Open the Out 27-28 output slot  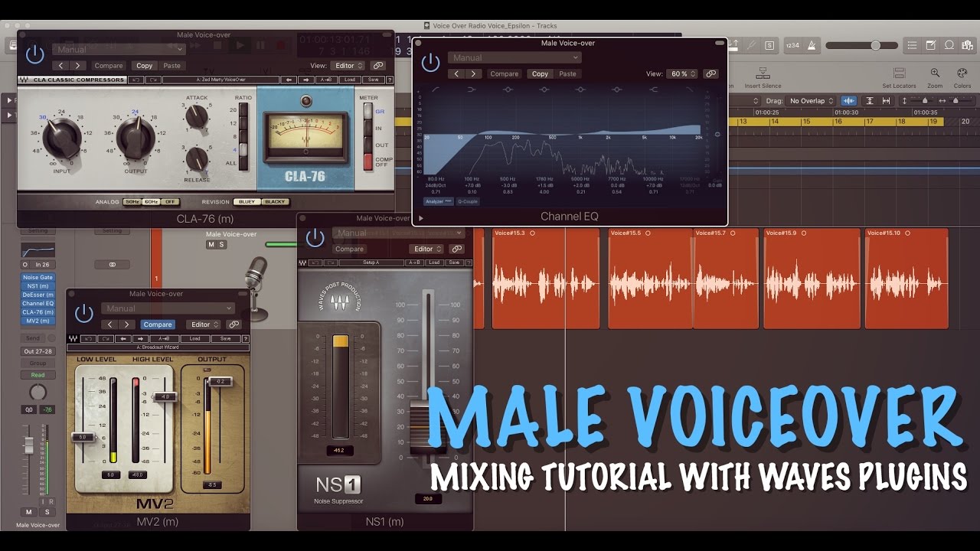pyautogui.click(x=38, y=352)
